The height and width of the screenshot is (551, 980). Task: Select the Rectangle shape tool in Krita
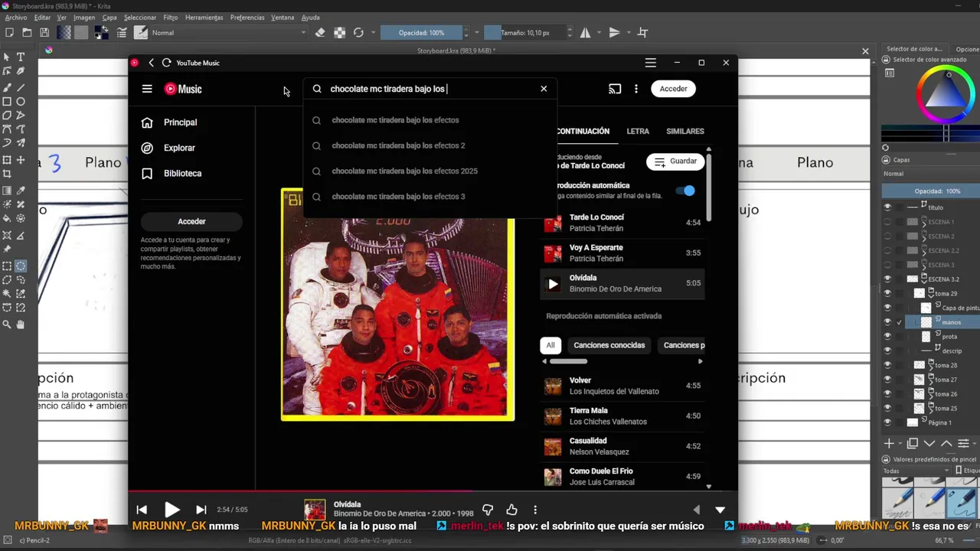pos(7,101)
